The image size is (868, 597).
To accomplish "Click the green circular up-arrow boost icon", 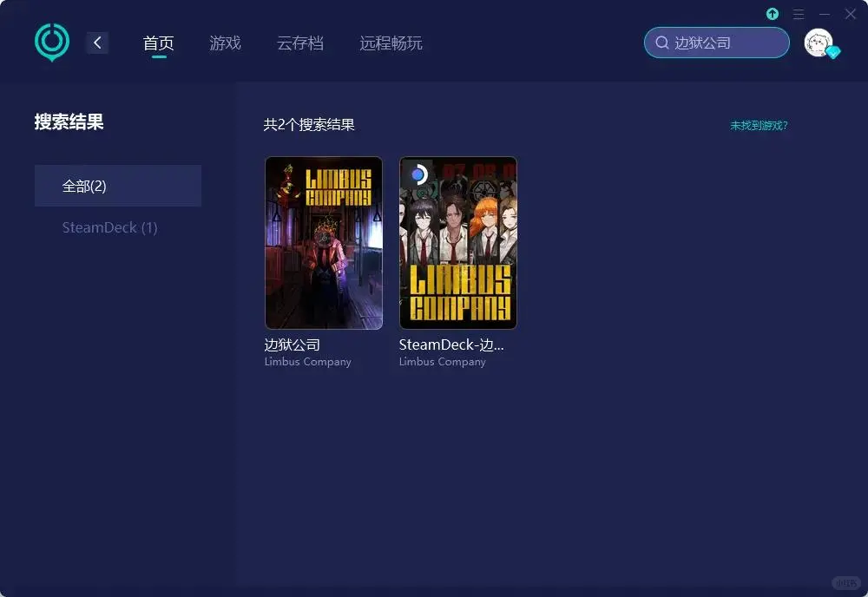I will (x=772, y=14).
